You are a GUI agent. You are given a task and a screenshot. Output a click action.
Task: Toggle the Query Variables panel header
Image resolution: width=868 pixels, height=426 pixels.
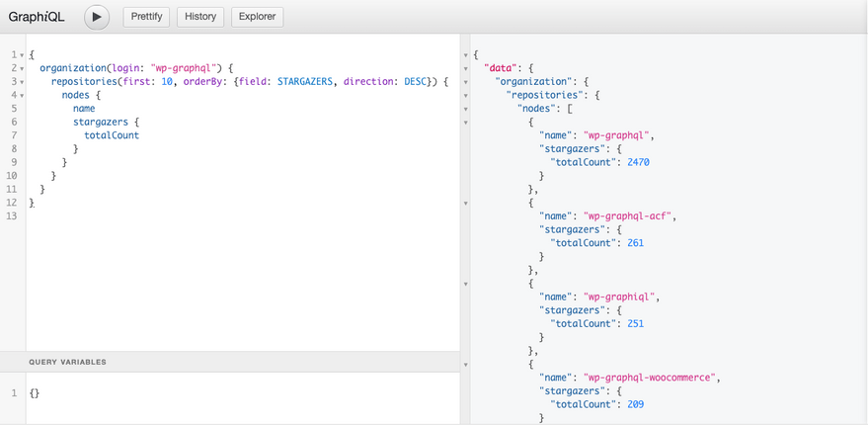67,362
